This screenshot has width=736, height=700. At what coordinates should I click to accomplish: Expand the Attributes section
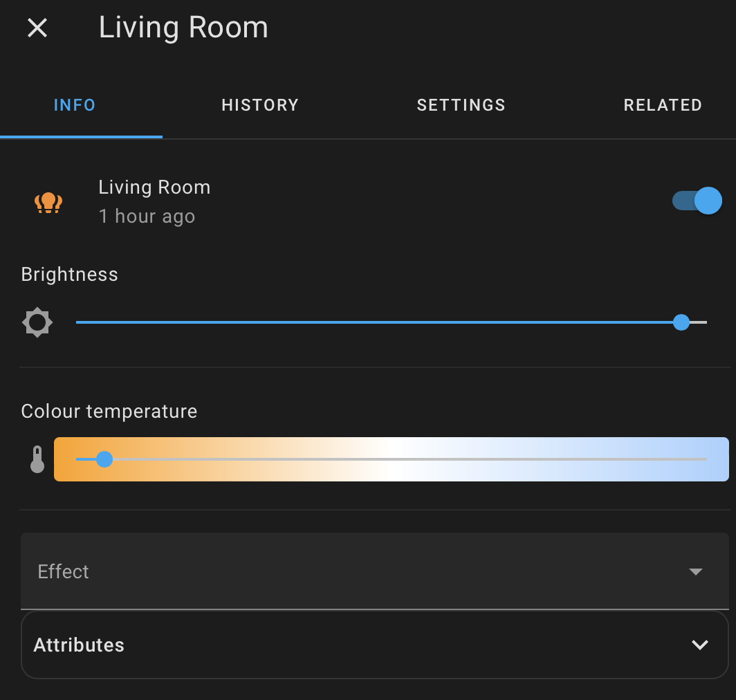[x=374, y=644]
